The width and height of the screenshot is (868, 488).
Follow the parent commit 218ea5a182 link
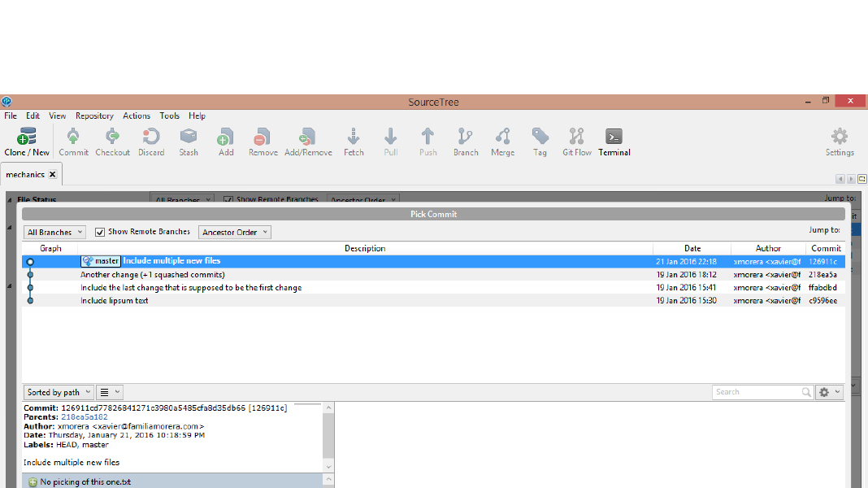pos(84,416)
